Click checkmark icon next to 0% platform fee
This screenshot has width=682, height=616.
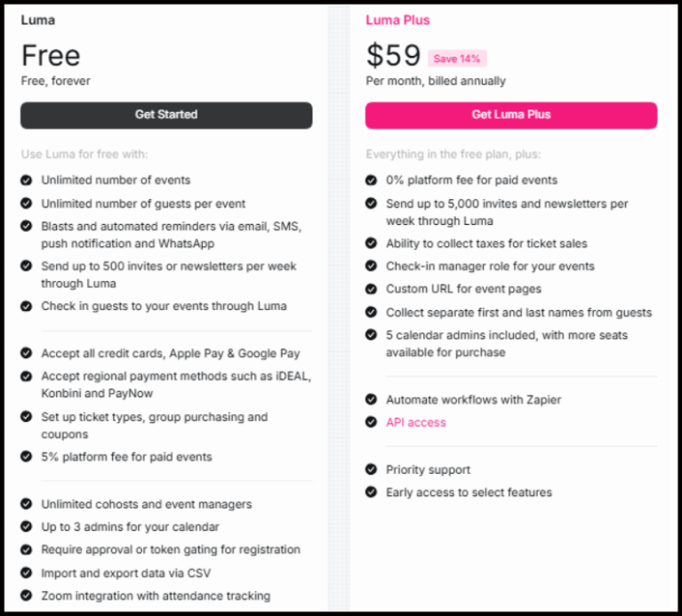[371, 180]
